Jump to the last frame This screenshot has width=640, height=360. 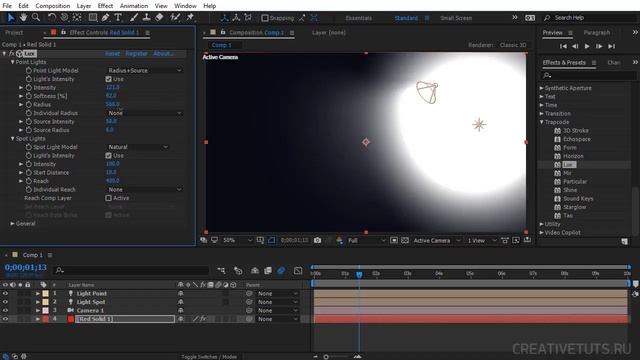click(x=611, y=47)
